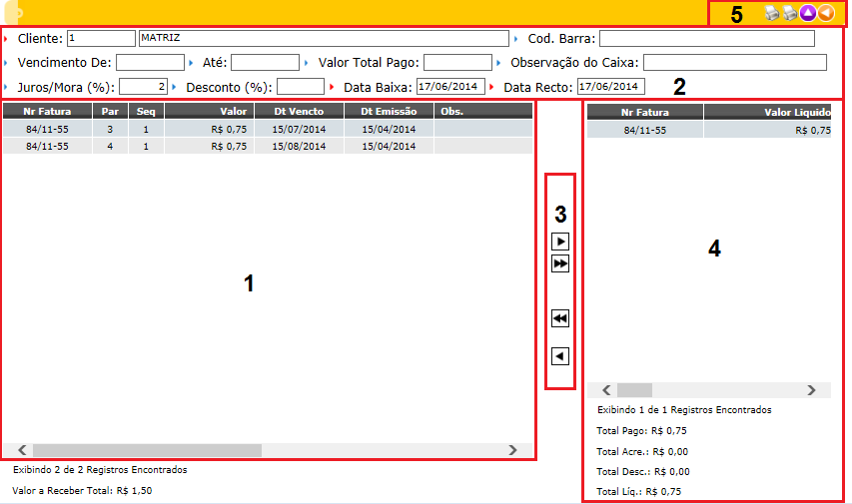This screenshot has width=852, height=504.
Task: Move all invoices right with double arrow
Action: tap(560, 264)
